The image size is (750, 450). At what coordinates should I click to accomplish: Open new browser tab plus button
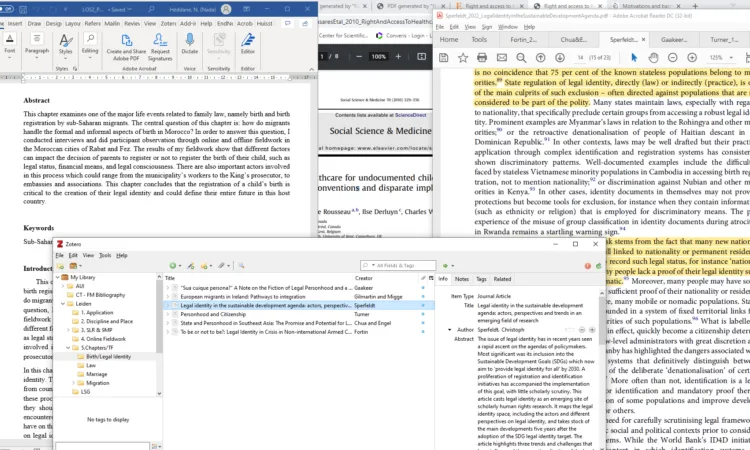pyautogui.click(x=695, y=6)
